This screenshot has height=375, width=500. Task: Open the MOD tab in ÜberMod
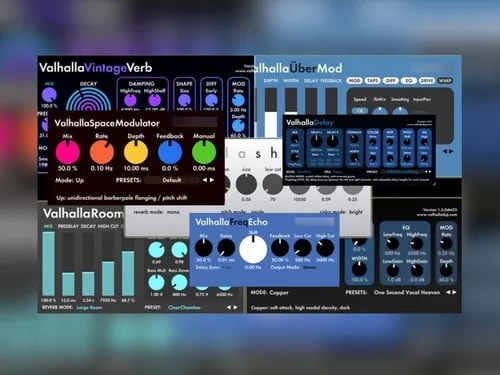click(x=354, y=81)
